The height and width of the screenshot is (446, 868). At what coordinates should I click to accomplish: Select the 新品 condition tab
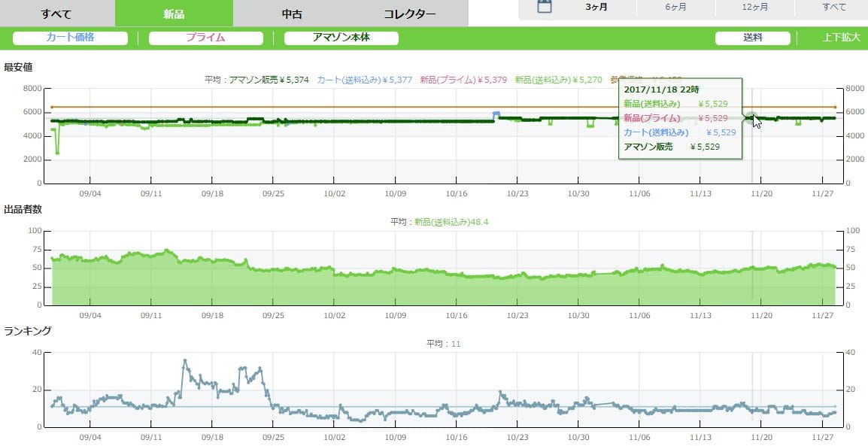pos(174,14)
